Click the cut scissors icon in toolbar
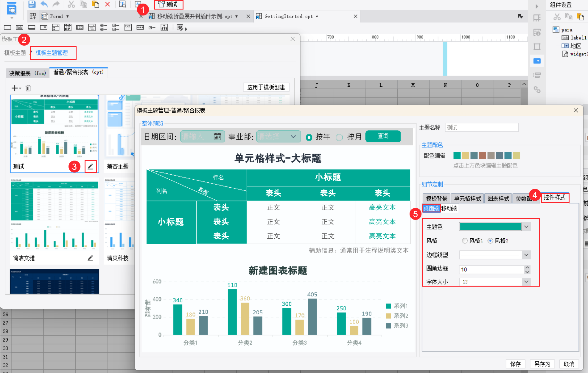 pyautogui.click(x=71, y=4)
